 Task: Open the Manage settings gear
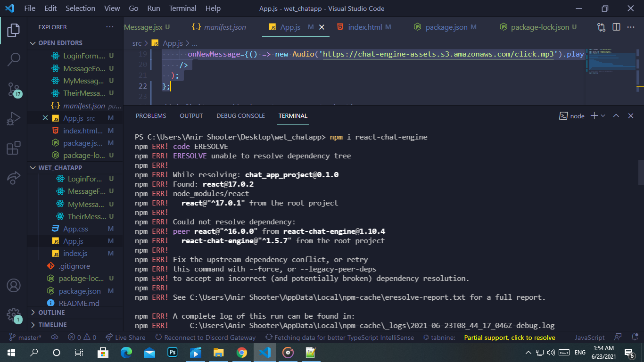[13, 315]
